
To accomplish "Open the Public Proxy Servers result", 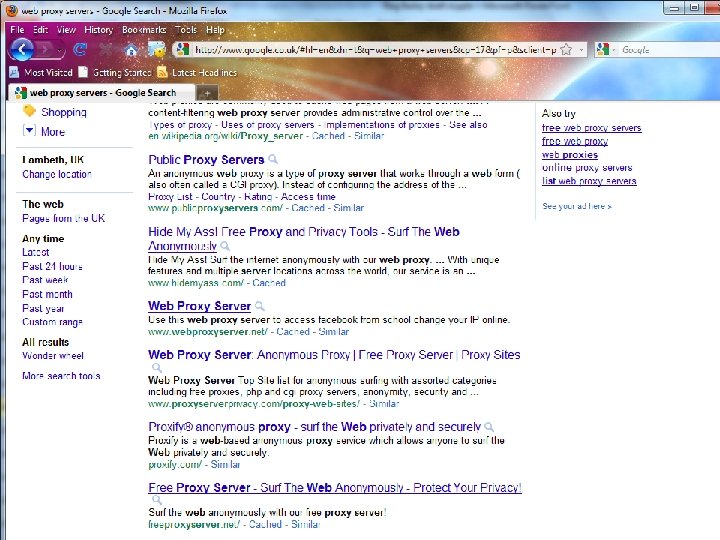I will tap(206, 159).
